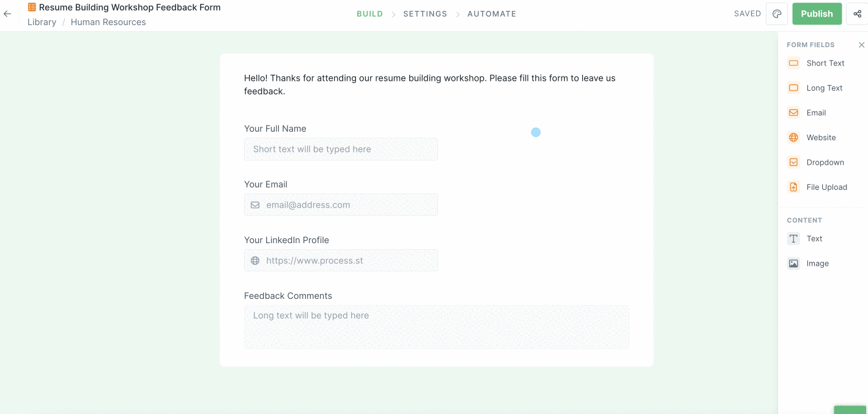The width and height of the screenshot is (868, 414).
Task: Close the FORM FIELDS panel
Action: [861, 45]
